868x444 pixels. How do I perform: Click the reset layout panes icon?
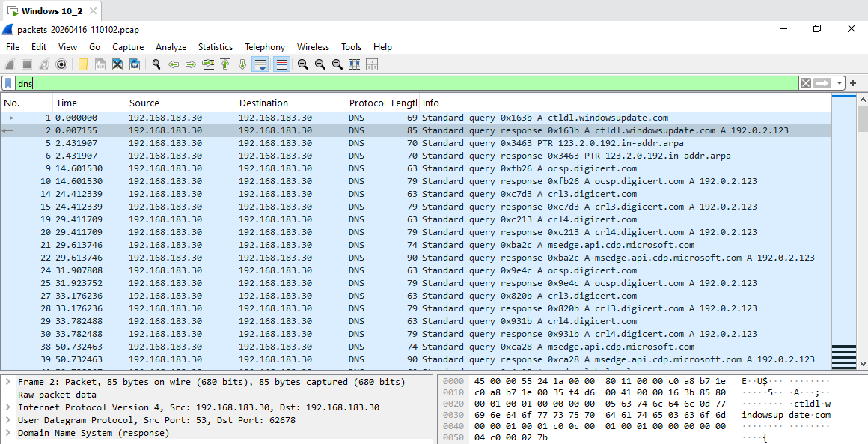click(x=371, y=65)
